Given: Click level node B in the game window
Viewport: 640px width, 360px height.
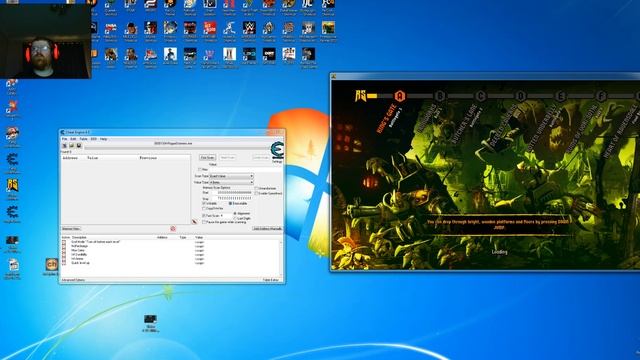Looking at the screenshot, I should click(x=440, y=96).
